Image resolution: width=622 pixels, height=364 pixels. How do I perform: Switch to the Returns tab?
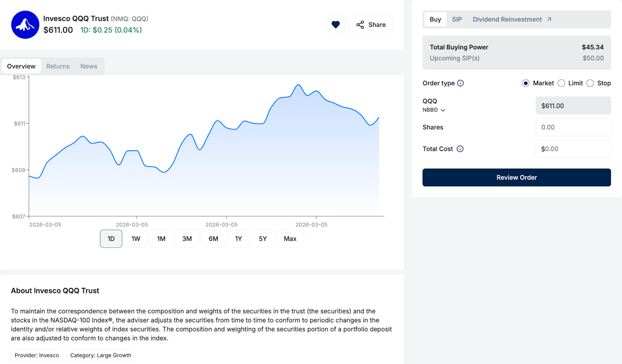coord(58,66)
